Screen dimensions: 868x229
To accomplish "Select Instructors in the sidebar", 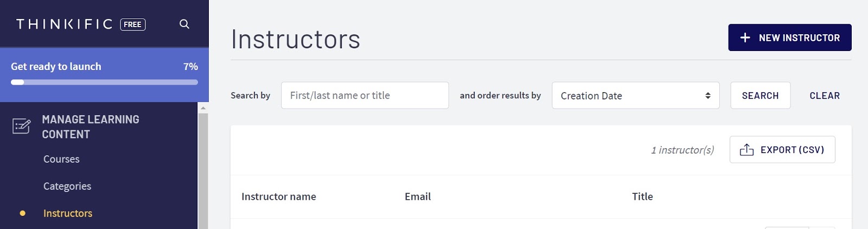I will coord(68,213).
